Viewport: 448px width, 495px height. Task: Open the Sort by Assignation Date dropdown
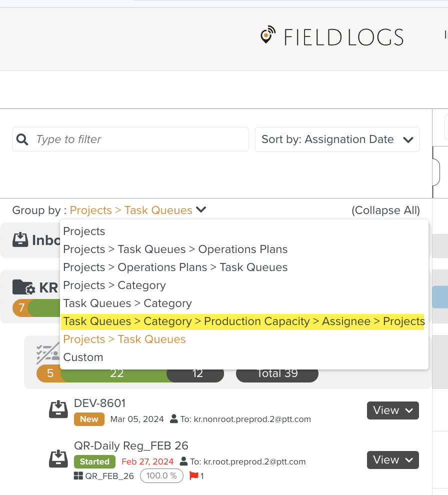click(x=337, y=139)
